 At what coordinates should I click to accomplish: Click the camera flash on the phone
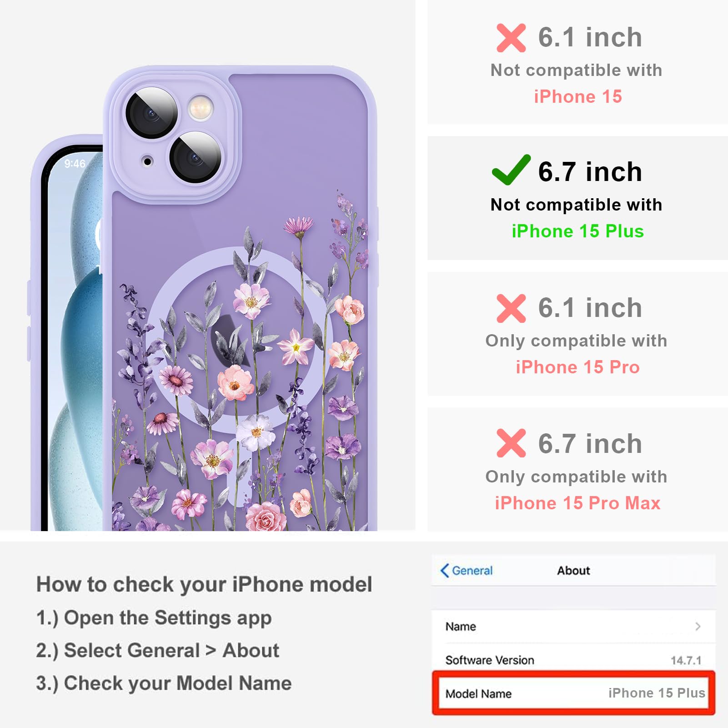(x=201, y=108)
